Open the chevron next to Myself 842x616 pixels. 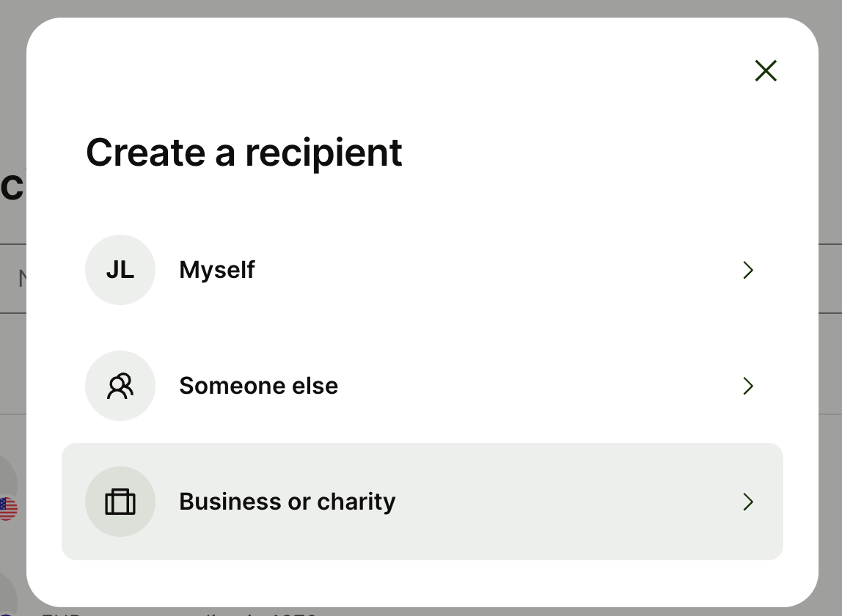point(748,270)
